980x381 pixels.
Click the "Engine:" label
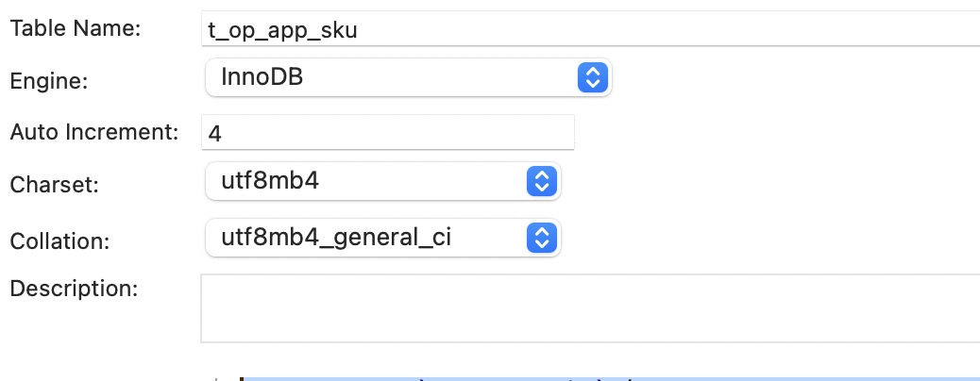[x=48, y=81]
